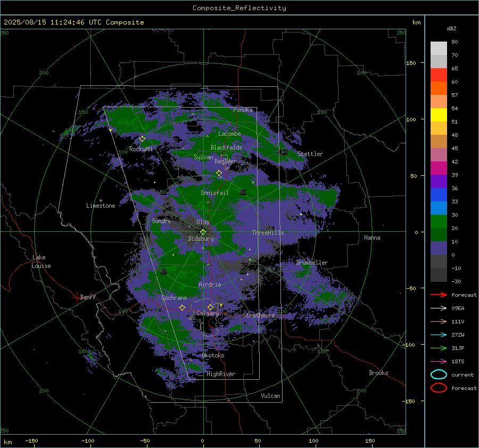Click the magenta 18TS arrow legend icon
Image resolution: width=479 pixels, height=448 pixels.
439,362
